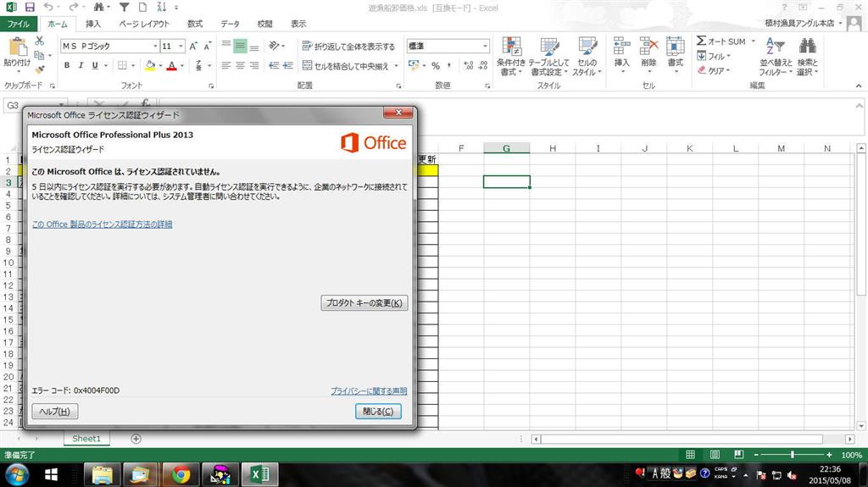Viewport: 868px width, 487px height.
Task: Open the font size dropdown showing 11
Action: tap(181, 47)
